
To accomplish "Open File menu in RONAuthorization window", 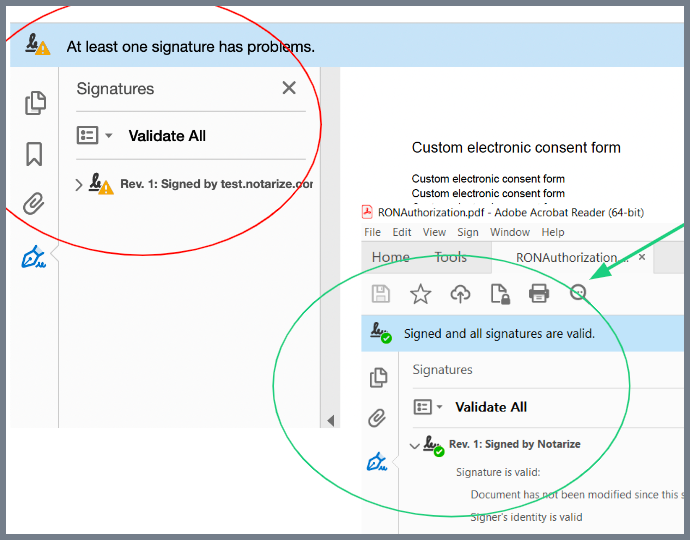I will pyautogui.click(x=372, y=232).
